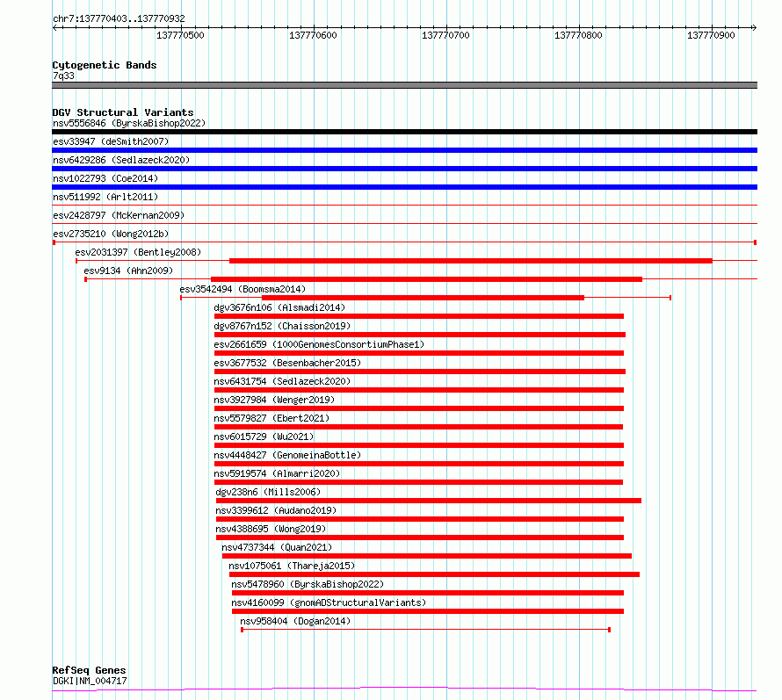Image resolution: width=782 pixels, height=700 pixels.
Task: Select dgv238n6 (Mills2006) label
Action: click(268, 492)
